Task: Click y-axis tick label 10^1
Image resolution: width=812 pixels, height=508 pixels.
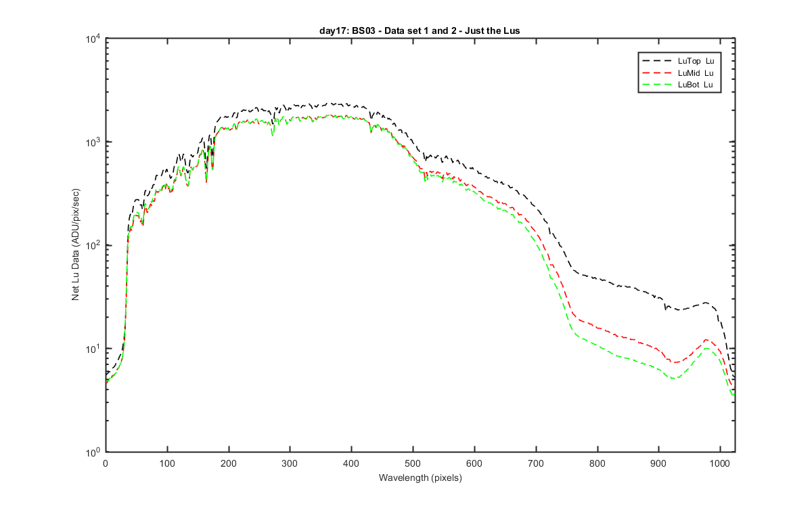Action: [93, 347]
